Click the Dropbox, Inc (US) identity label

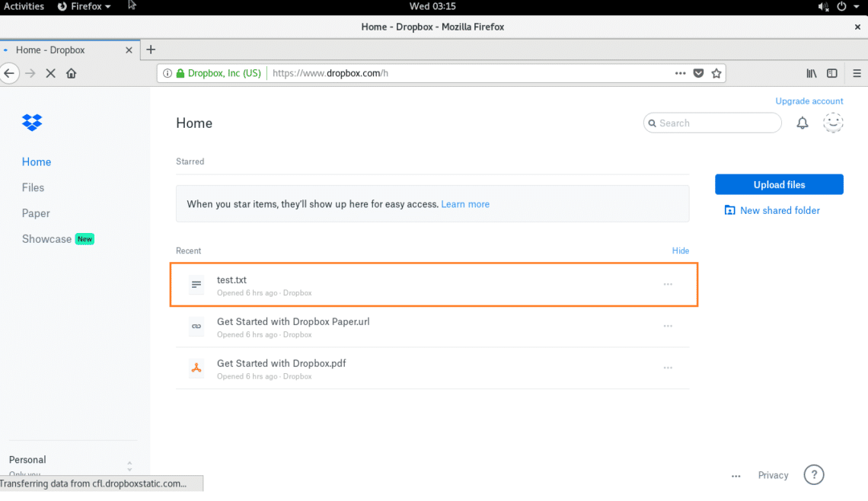[x=224, y=73]
